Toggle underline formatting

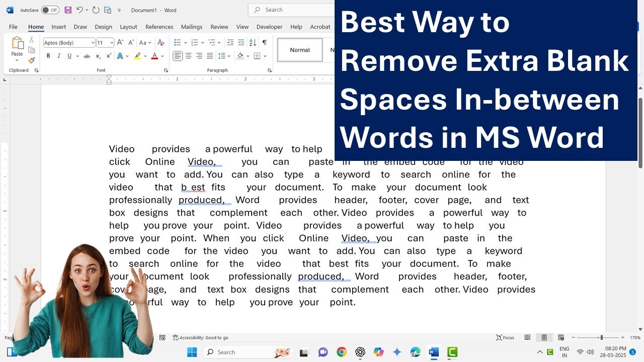[x=69, y=56]
